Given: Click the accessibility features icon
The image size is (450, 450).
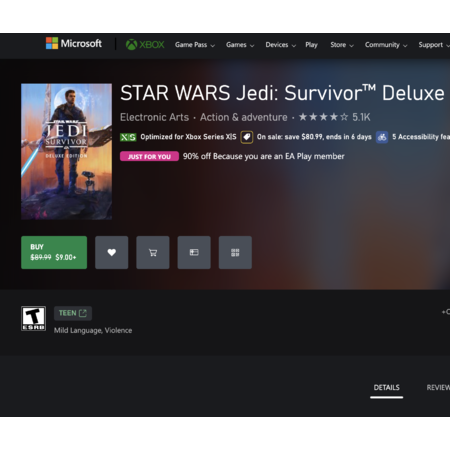Looking at the screenshot, I should coord(382,137).
